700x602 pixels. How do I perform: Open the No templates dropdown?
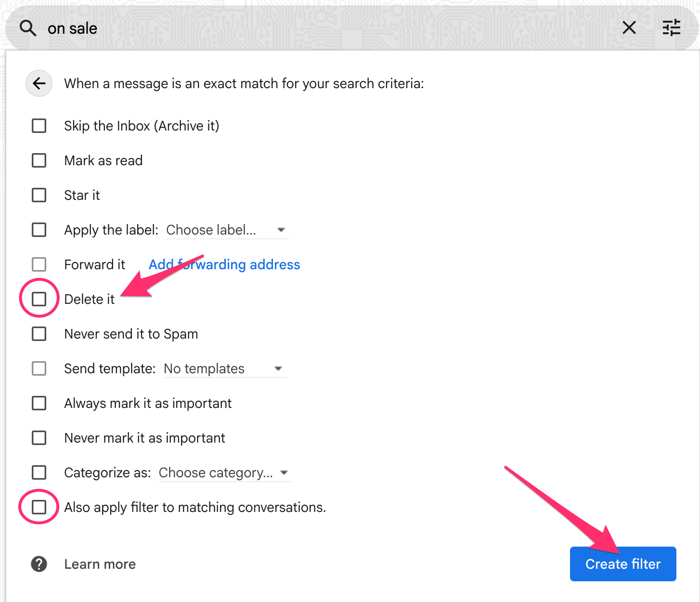pos(224,368)
